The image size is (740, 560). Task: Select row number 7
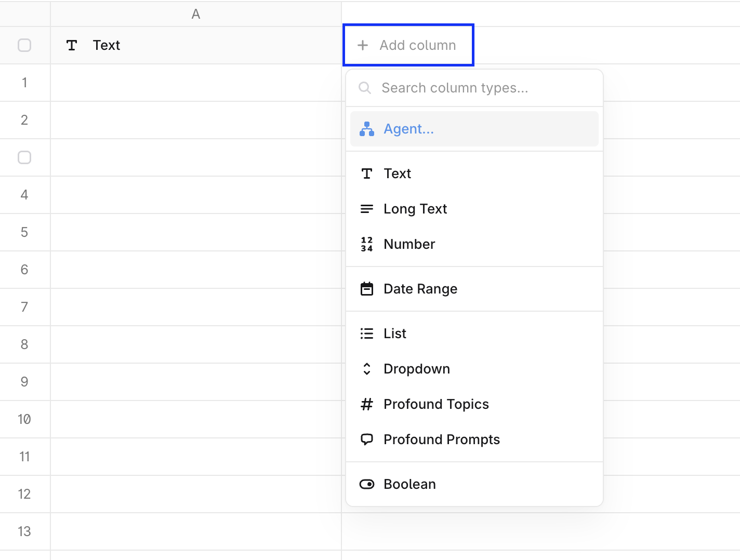(24, 307)
